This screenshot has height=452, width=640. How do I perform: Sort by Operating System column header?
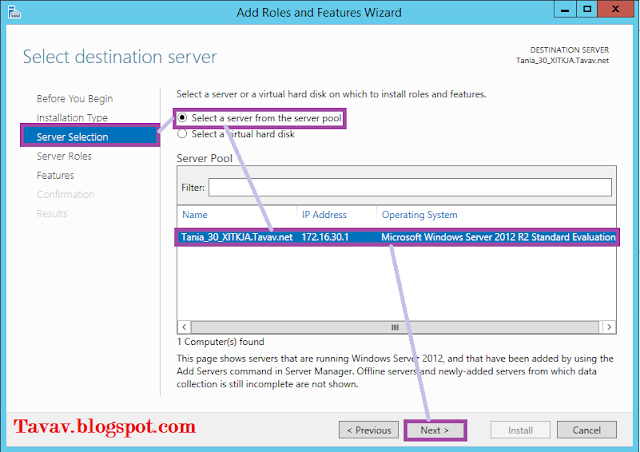pos(419,215)
